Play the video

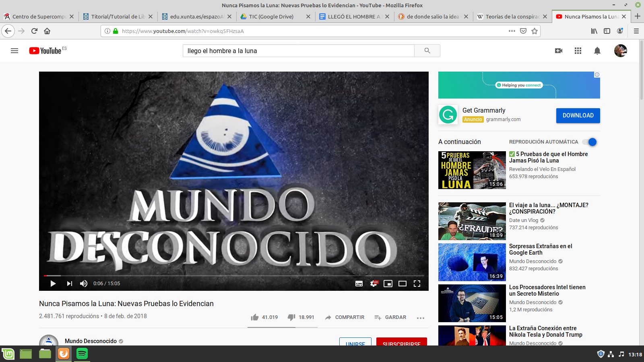53,284
